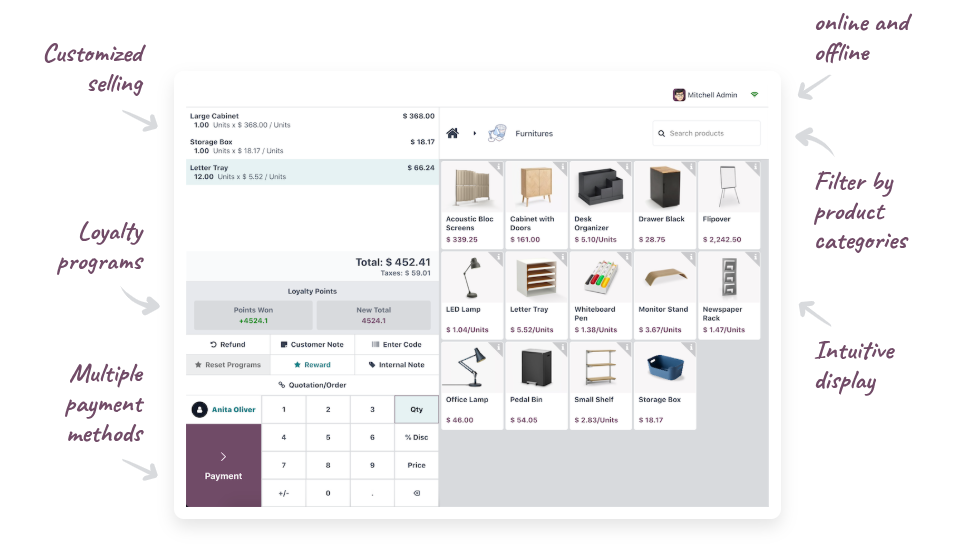
Task: Click the Refund button
Action: pyautogui.click(x=228, y=344)
